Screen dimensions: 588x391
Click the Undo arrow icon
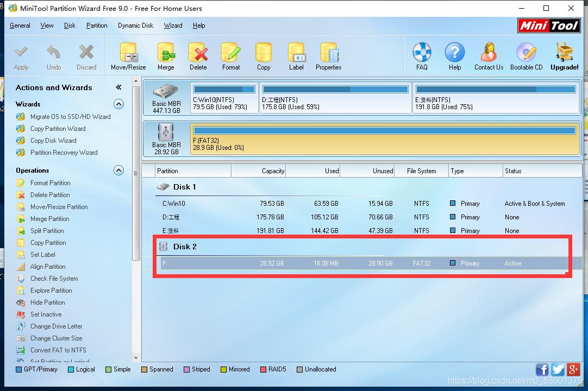(x=54, y=52)
